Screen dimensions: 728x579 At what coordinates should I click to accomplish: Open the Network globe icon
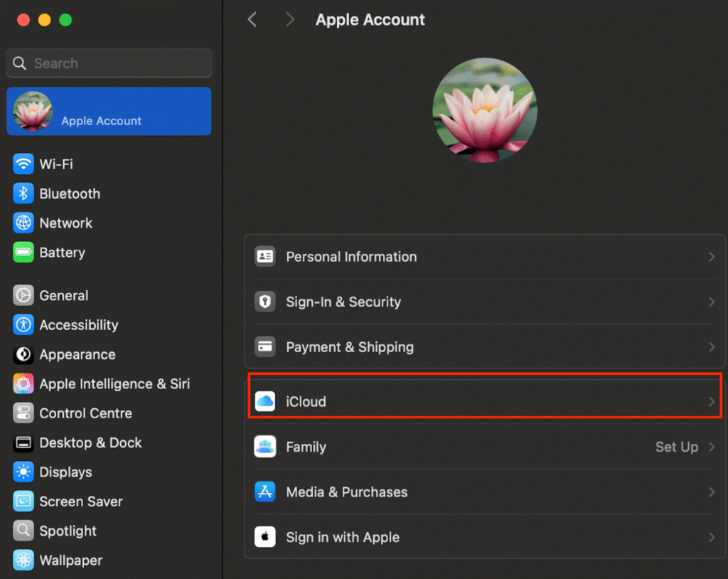23,223
